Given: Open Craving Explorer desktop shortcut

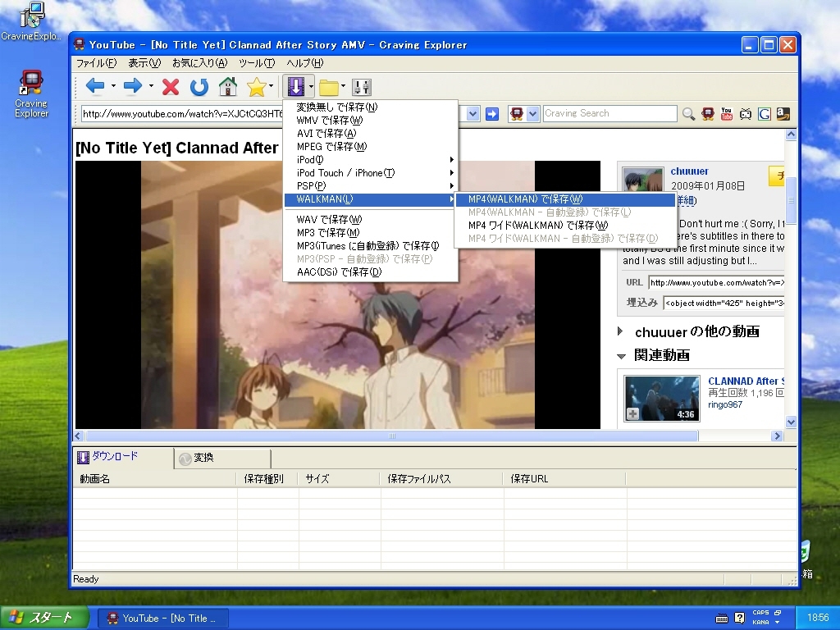Looking at the screenshot, I should [x=31, y=94].
